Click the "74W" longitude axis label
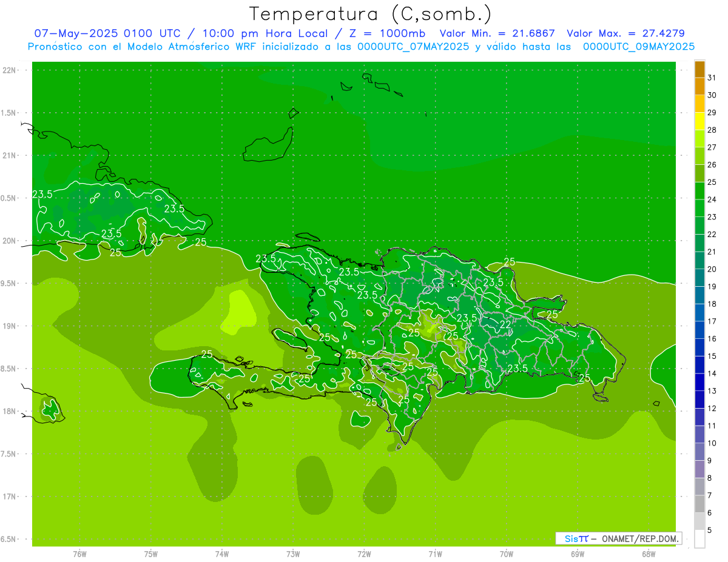The width and height of the screenshot is (728, 562). [x=222, y=554]
